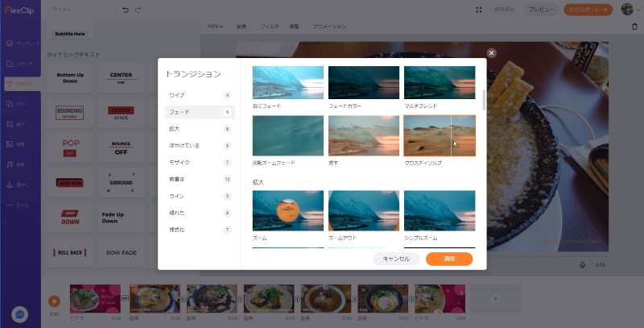
Task: Click the undo arrow icon
Action: coord(126,10)
